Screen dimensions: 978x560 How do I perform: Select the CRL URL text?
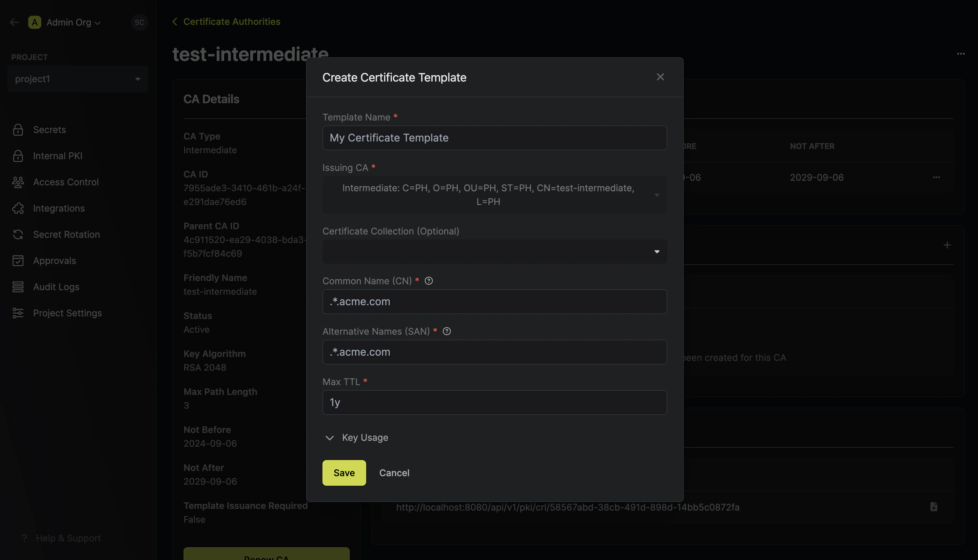(568, 507)
